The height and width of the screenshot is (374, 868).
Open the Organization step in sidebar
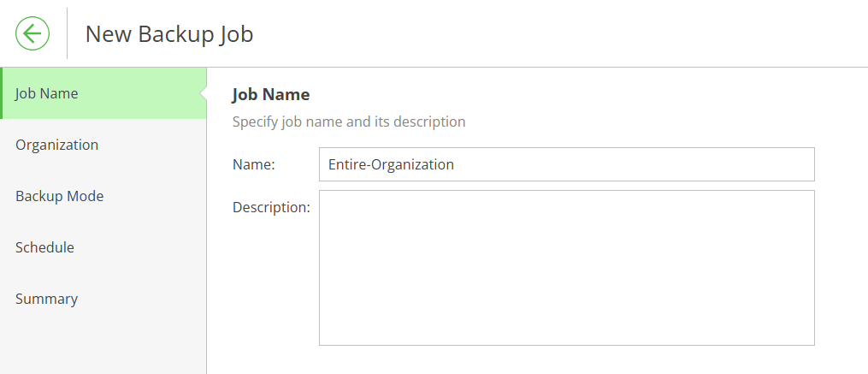103,145
